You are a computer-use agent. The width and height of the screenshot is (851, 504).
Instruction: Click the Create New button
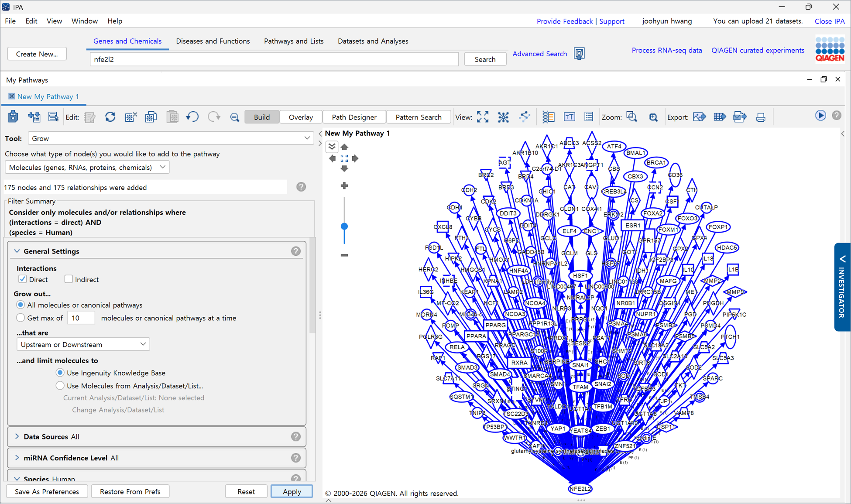[x=37, y=54]
